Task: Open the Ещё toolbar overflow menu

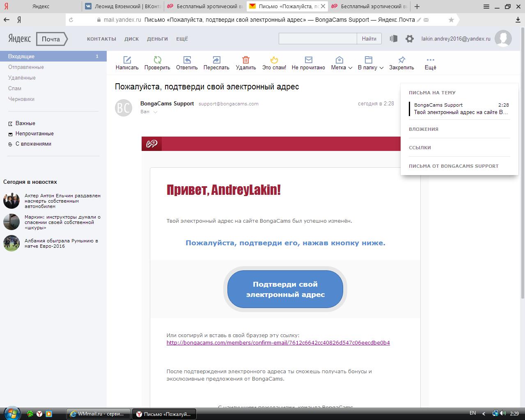Action: click(430, 63)
